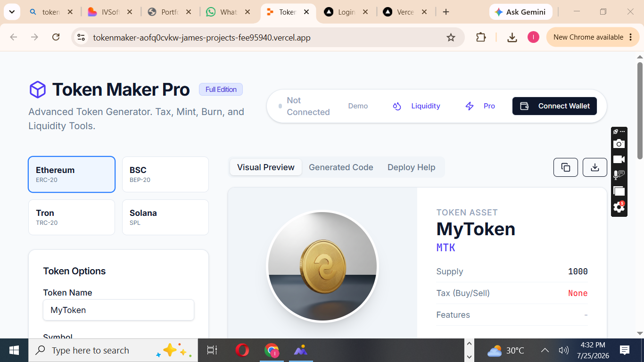644x362 pixels.
Task: Select the Solana SPL network
Action: [165, 217]
